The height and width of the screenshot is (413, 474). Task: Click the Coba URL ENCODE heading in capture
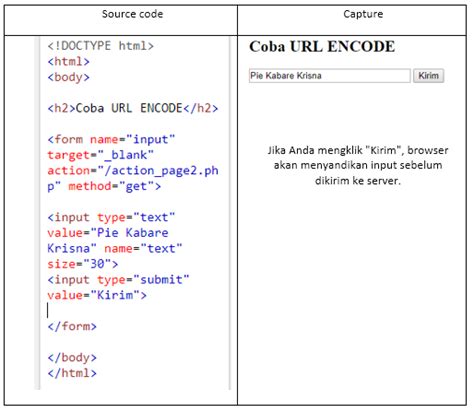322,46
